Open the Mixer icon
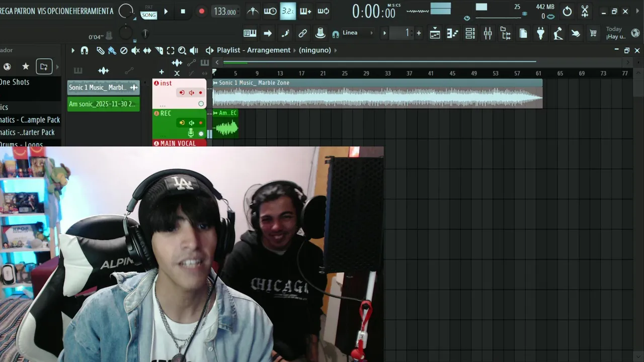The width and height of the screenshot is (644, 362). pos(488,33)
